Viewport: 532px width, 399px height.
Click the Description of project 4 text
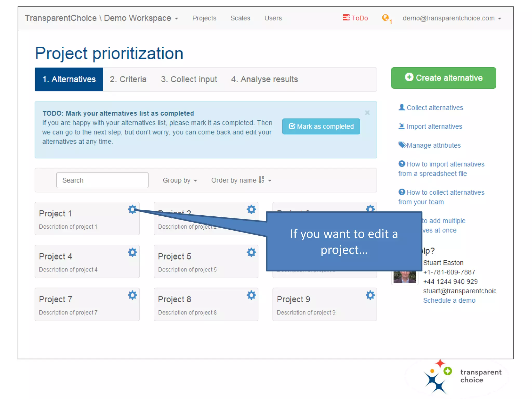[68, 270]
